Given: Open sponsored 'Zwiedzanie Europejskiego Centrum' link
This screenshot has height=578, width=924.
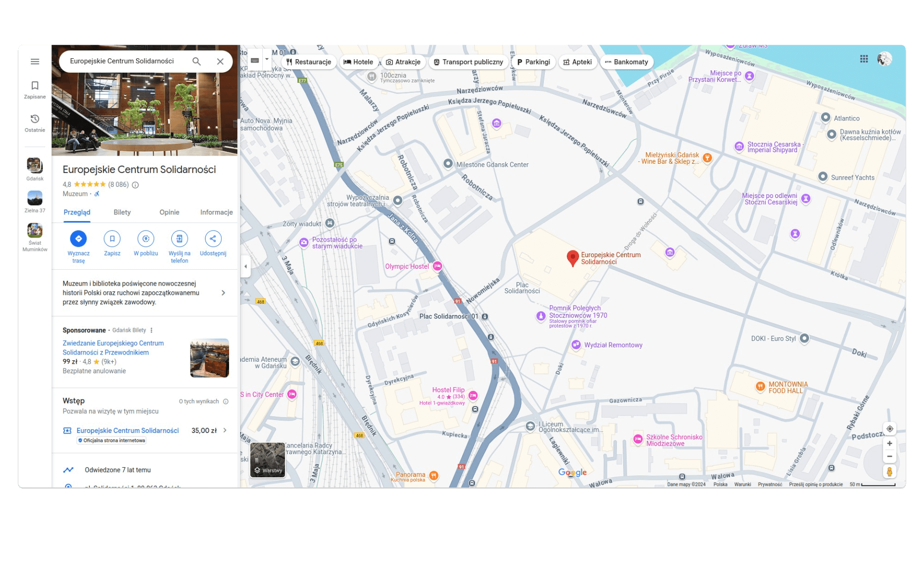Looking at the screenshot, I should click(113, 348).
